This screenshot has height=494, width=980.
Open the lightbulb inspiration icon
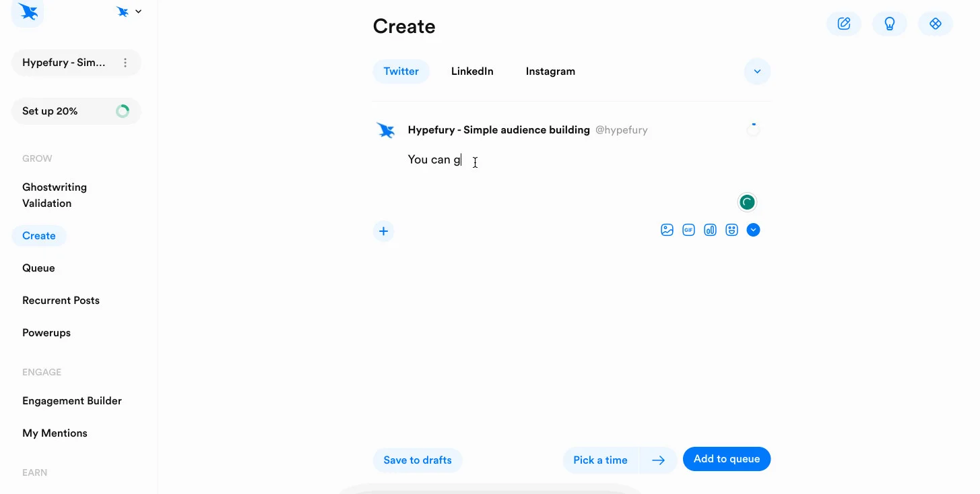coord(890,24)
